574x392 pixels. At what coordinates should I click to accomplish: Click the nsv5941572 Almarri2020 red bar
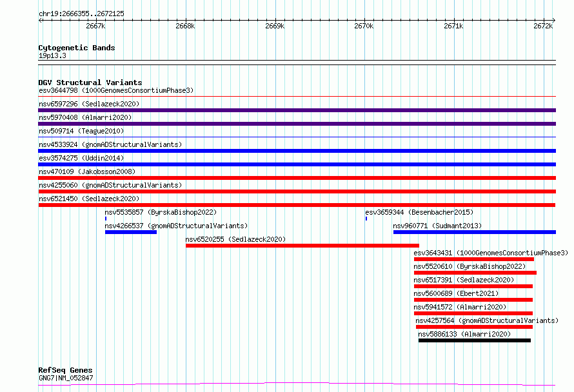coord(473,313)
